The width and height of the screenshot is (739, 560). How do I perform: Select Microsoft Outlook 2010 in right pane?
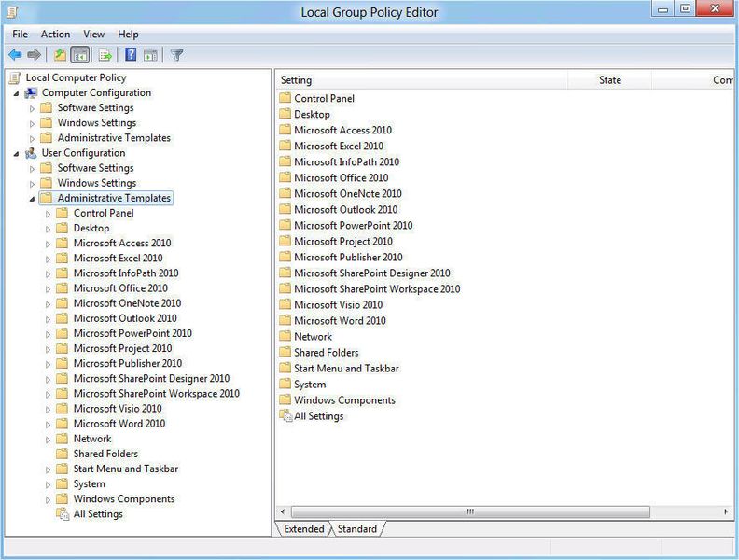point(345,209)
